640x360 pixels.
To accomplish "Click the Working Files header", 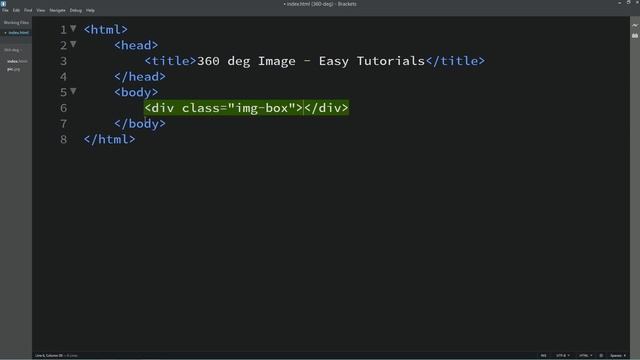I will click(x=16, y=23).
